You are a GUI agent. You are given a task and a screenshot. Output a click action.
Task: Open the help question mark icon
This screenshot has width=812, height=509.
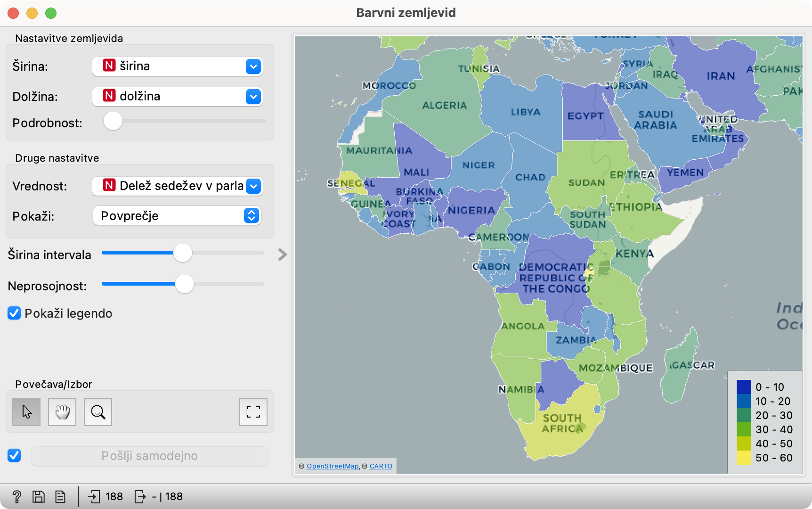(16, 496)
